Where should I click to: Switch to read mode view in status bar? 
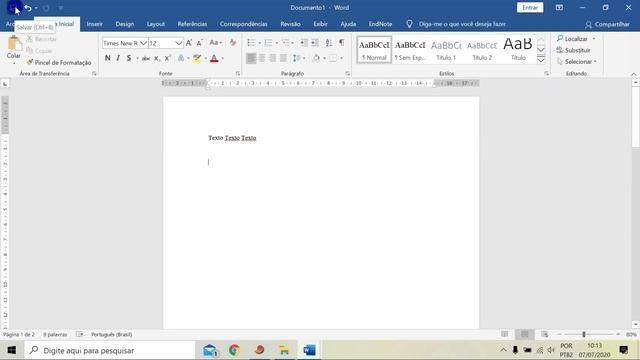[504, 334]
